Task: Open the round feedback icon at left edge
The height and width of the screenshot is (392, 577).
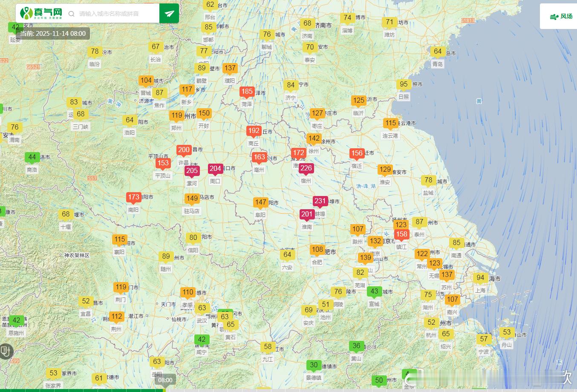Action: click(6, 351)
